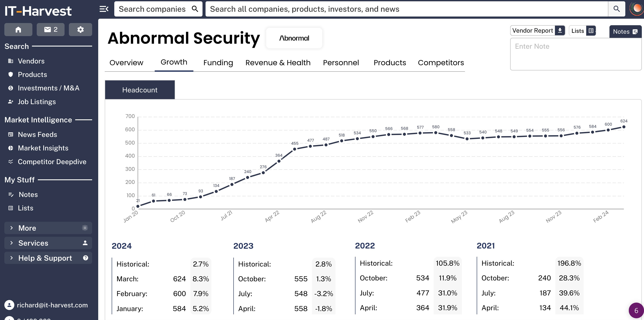Click the 2021 Historical 196.8% value

coord(569,263)
